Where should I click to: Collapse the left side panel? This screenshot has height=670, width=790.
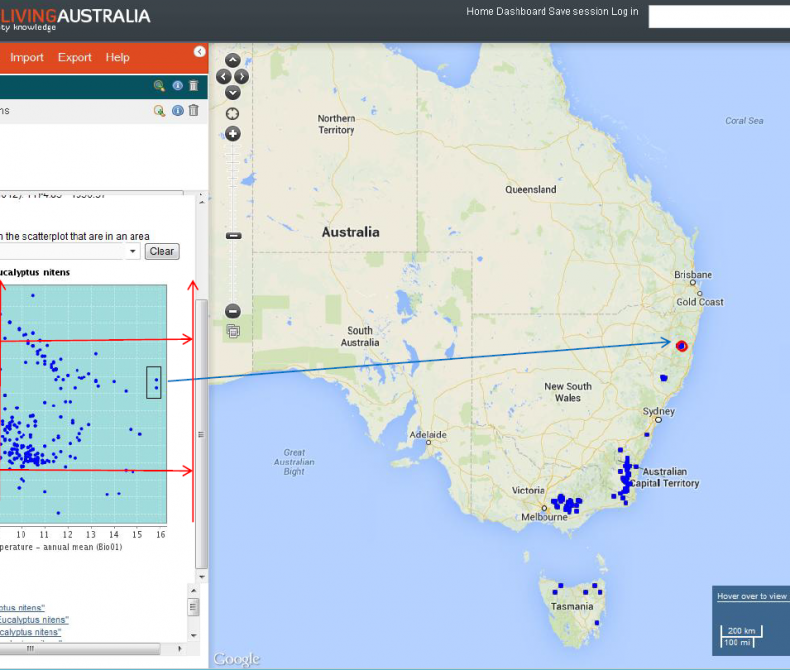click(x=199, y=51)
